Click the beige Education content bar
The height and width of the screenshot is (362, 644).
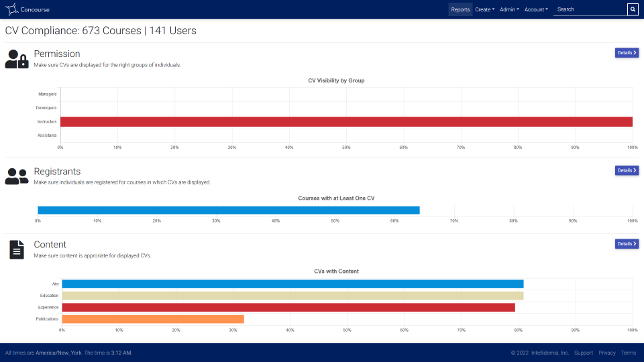pos(293,296)
